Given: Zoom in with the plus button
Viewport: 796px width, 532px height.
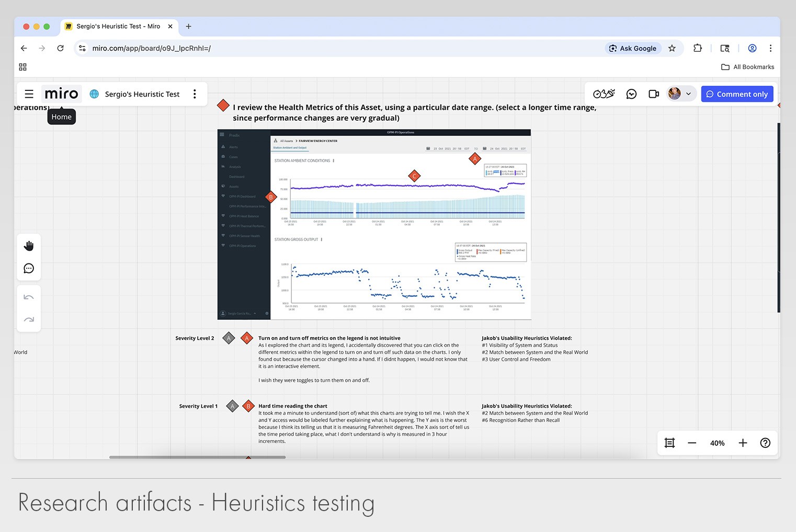Looking at the screenshot, I should click(743, 443).
